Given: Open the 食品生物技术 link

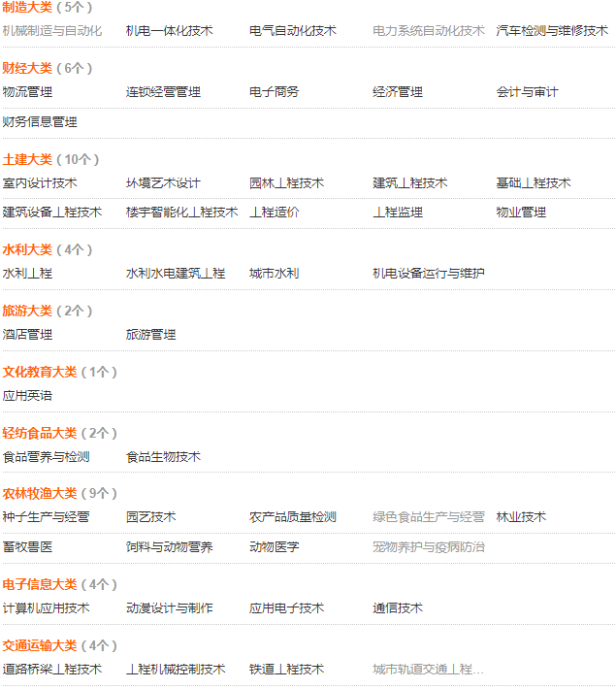Looking at the screenshot, I should point(163,457).
